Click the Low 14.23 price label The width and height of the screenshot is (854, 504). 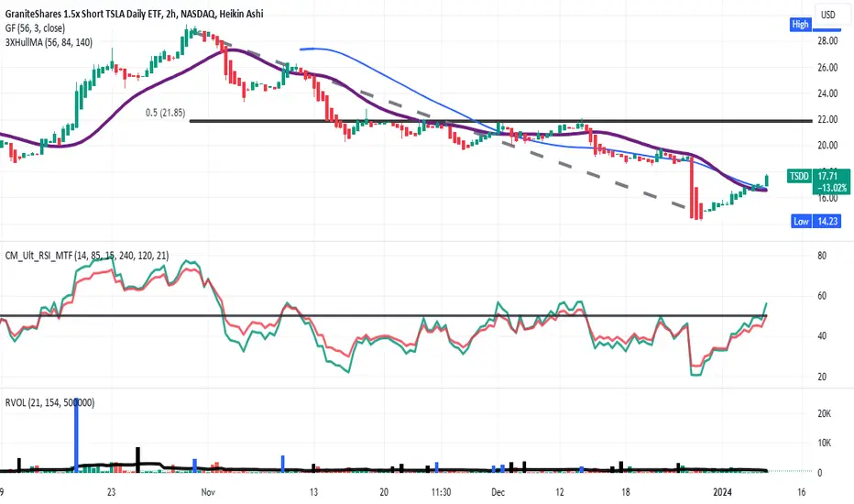816,221
